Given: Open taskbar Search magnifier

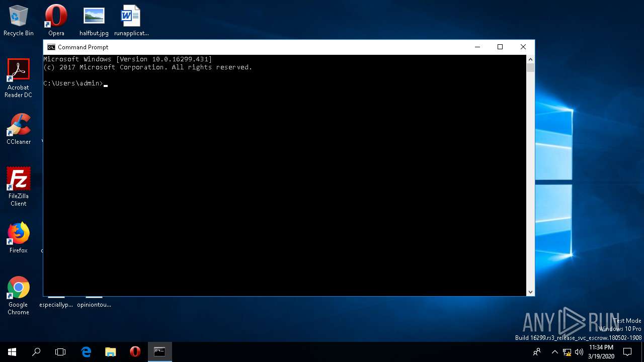Looking at the screenshot, I should click(36, 352).
